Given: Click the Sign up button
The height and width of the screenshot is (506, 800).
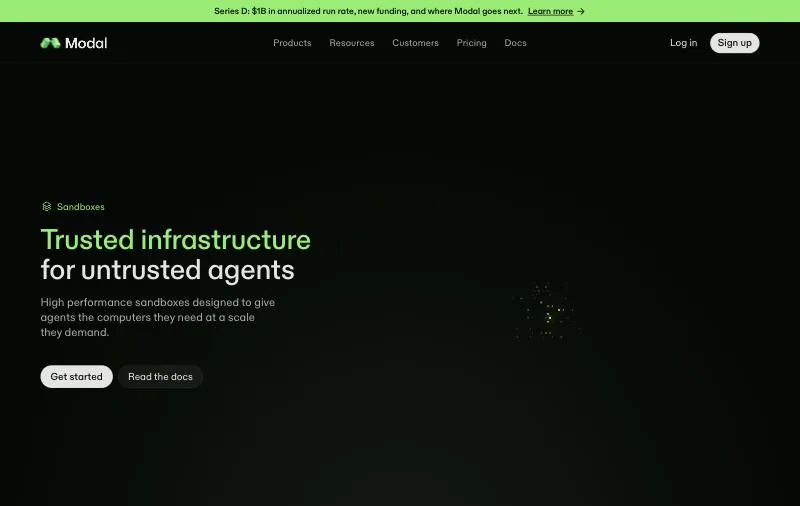Looking at the screenshot, I should tap(734, 43).
